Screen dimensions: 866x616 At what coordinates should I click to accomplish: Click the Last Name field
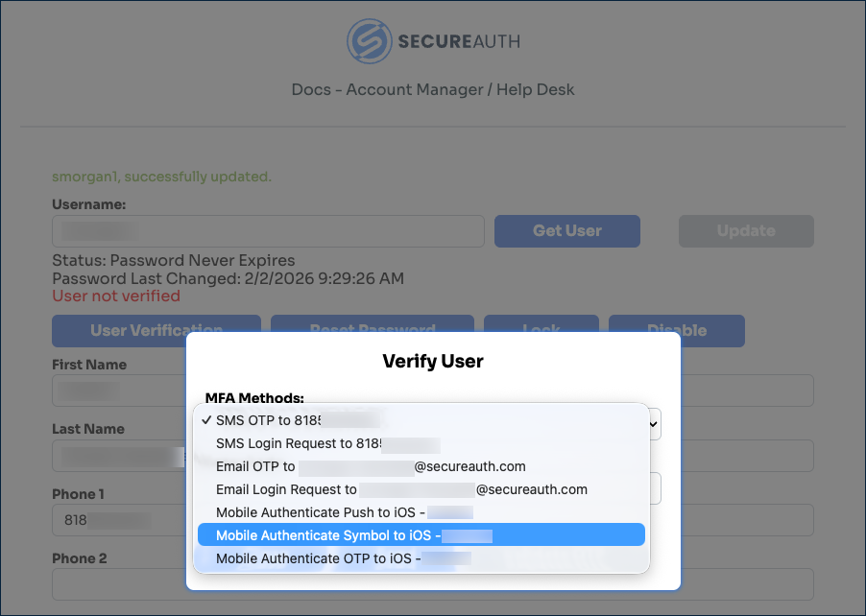click(x=119, y=456)
